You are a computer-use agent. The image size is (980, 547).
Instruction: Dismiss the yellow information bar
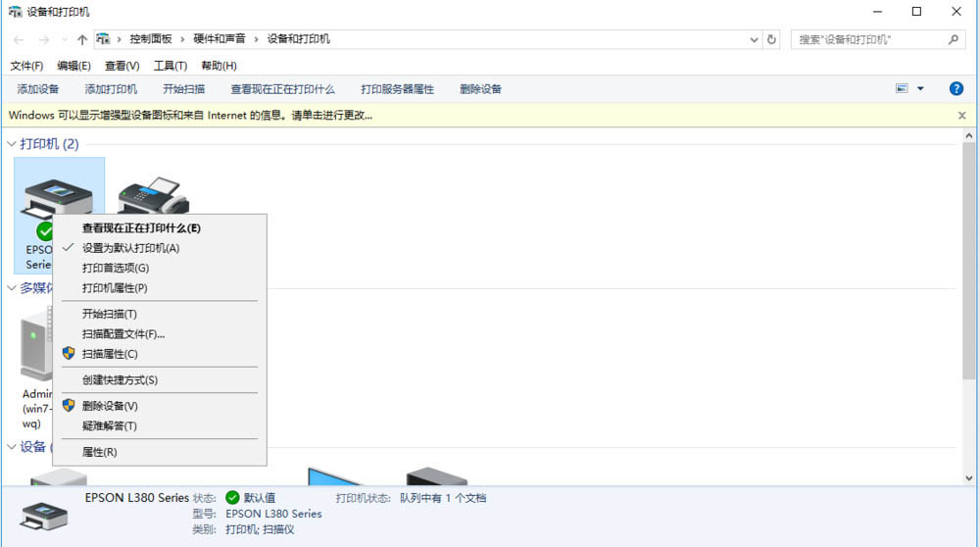point(962,115)
